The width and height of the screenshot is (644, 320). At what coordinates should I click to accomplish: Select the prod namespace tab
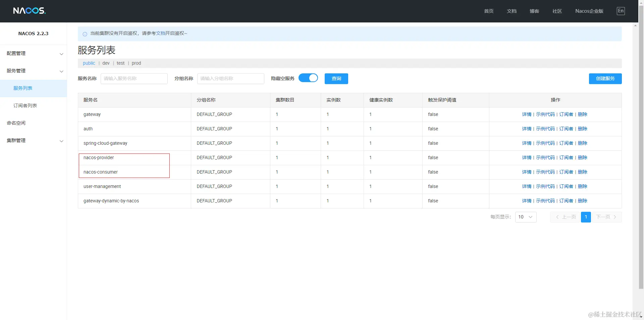(136, 63)
